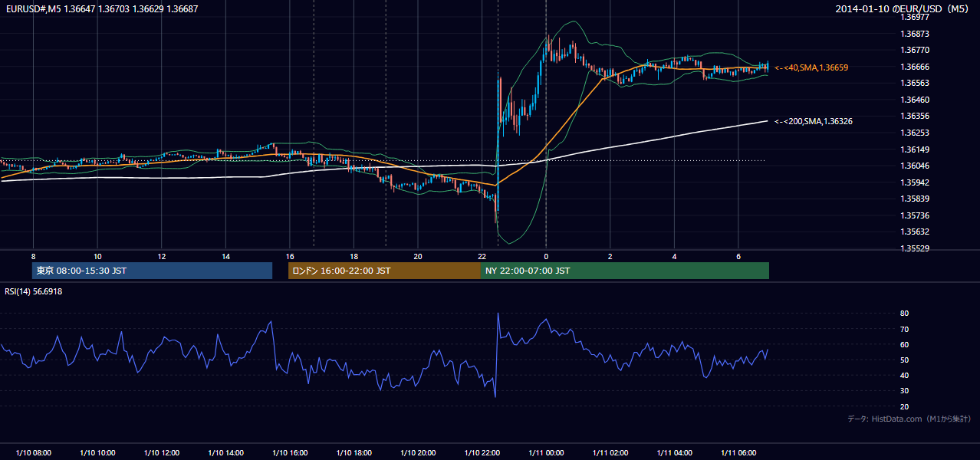Click the 1/11 06:00 bottom time label
This screenshot has height=460, width=980.
[738, 452]
